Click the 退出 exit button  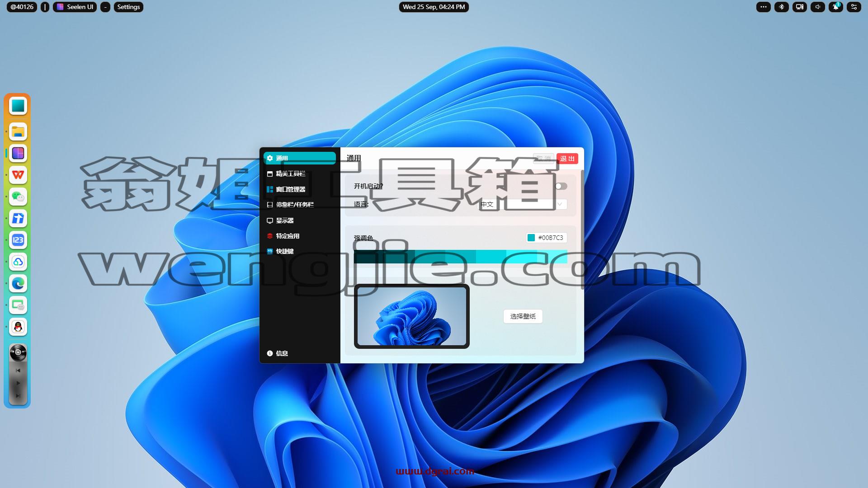click(567, 159)
